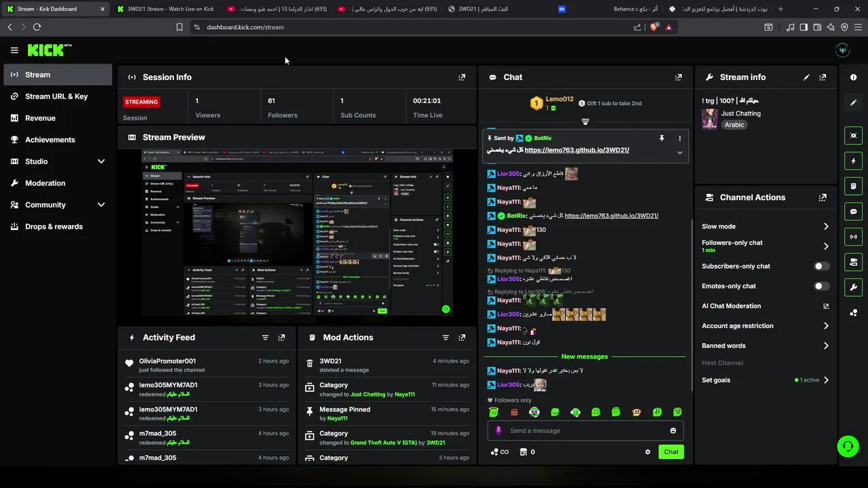Screen dimensions: 868x488
Task: Pop out the Stream info panel
Action: 823,77
